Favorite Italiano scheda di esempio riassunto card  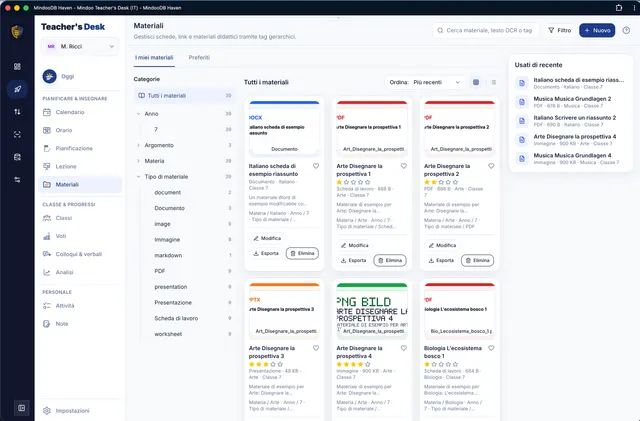pos(316,166)
